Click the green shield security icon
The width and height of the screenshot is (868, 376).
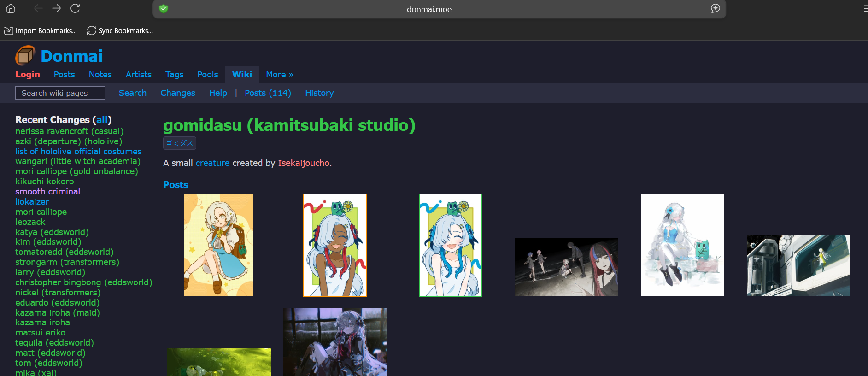point(164,9)
